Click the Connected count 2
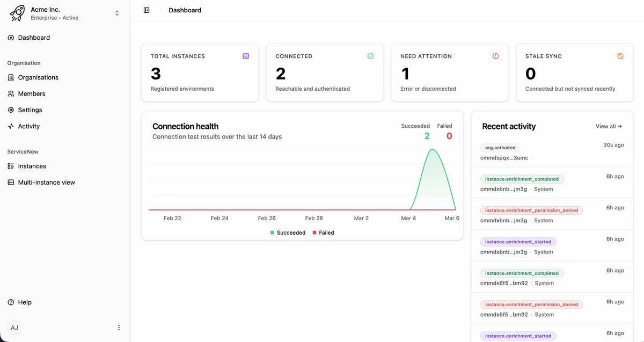Screen dimensions: 644x342 pos(281,74)
